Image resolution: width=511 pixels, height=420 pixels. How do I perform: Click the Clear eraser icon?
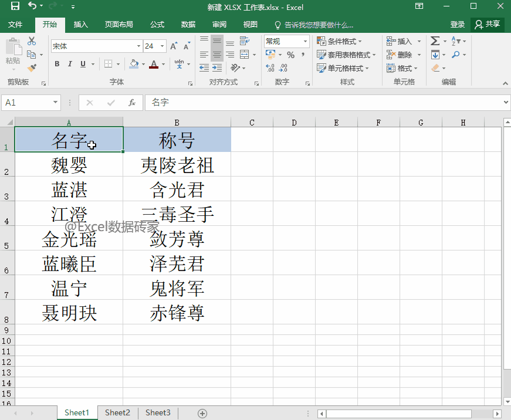pos(435,68)
